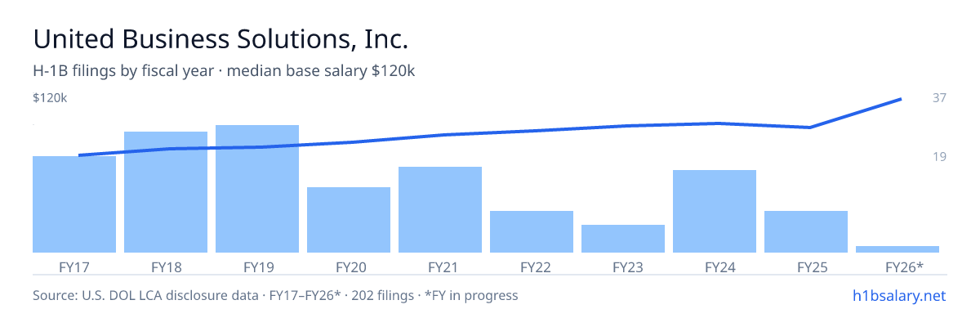Click the FY17 filings bar
980x327 pixels.
click(x=74, y=204)
